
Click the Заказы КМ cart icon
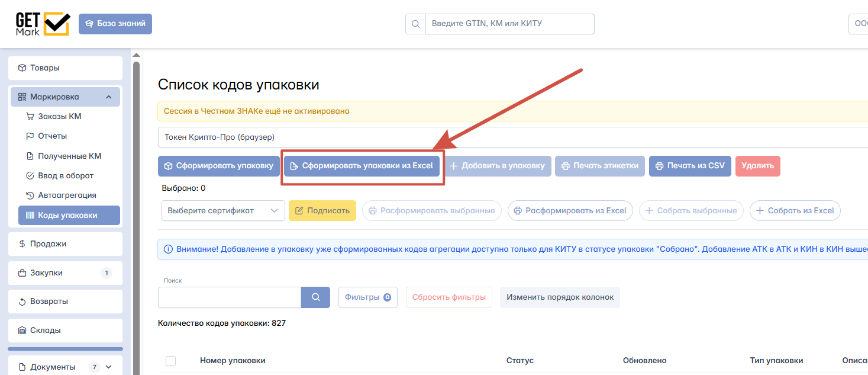31,116
